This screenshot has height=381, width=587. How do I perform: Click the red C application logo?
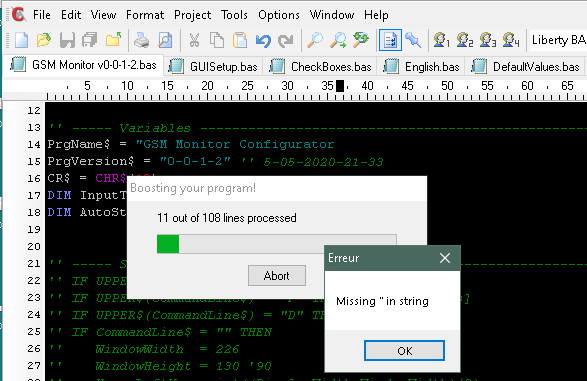click(18, 15)
